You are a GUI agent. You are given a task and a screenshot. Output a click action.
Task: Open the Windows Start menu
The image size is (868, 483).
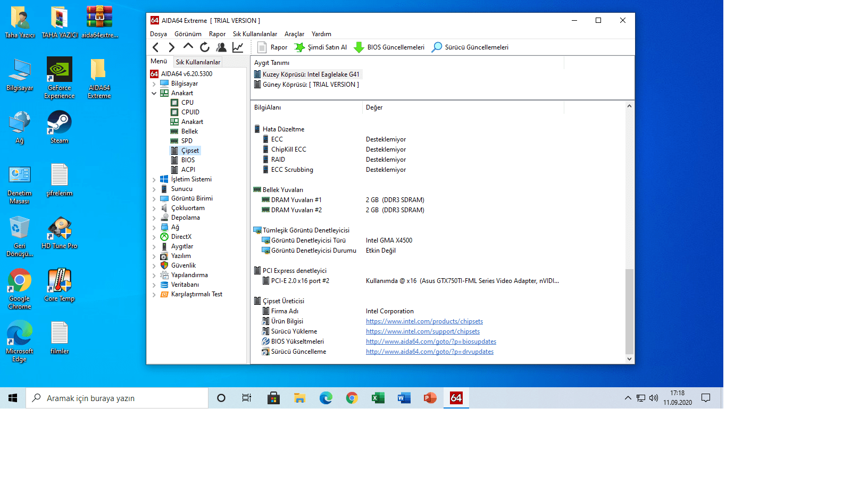coord(13,398)
